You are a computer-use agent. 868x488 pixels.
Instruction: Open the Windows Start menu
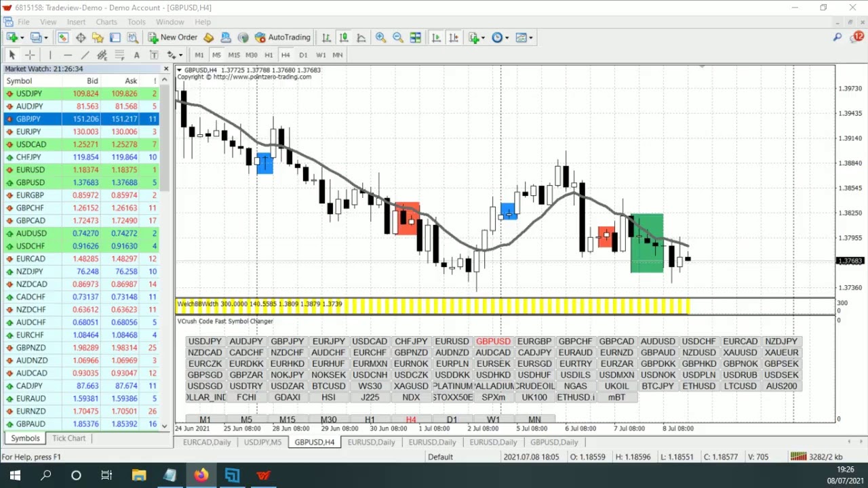click(15, 475)
